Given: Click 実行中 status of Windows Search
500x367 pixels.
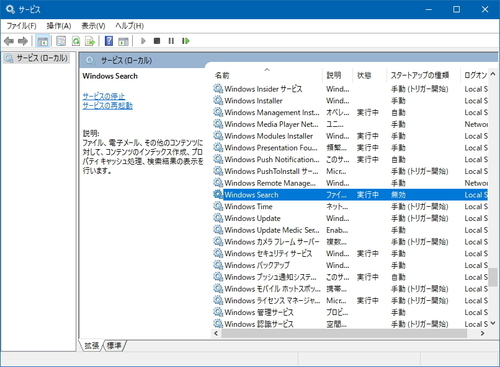Looking at the screenshot, I should pyautogui.click(x=368, y=195).
